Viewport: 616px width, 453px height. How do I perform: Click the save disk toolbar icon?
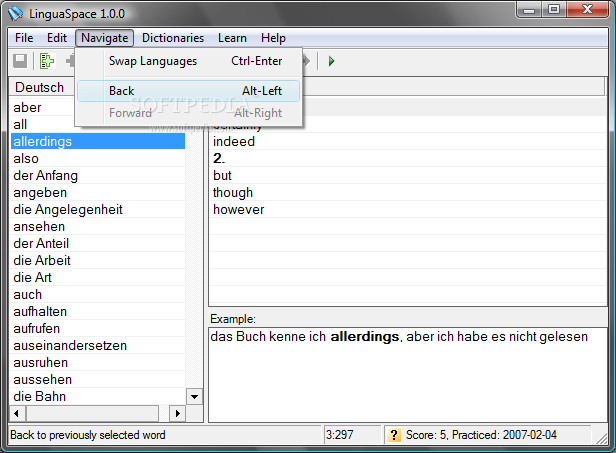(20, 61)
